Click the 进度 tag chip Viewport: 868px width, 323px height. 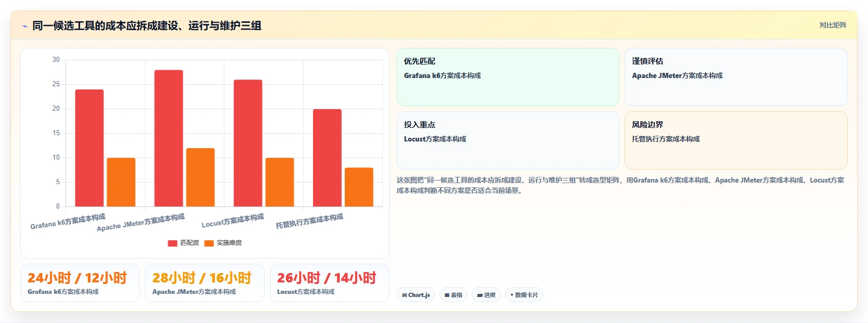coord(486,295)
